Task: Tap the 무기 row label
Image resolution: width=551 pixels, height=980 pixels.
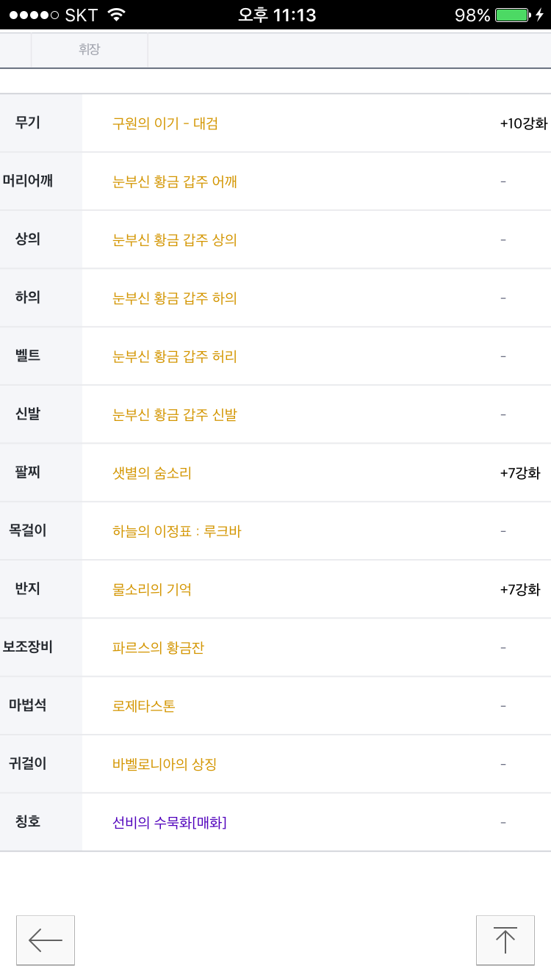Action: 28,123
